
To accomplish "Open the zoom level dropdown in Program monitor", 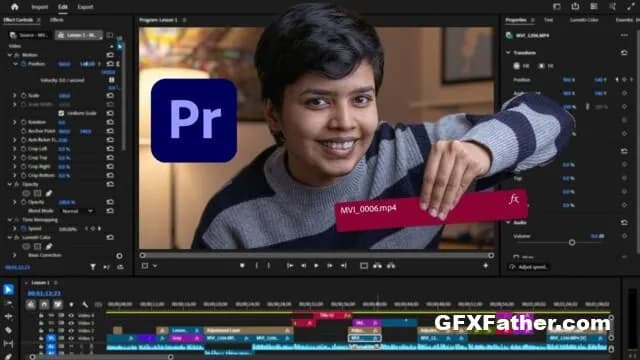I will [x=149, y=266].
